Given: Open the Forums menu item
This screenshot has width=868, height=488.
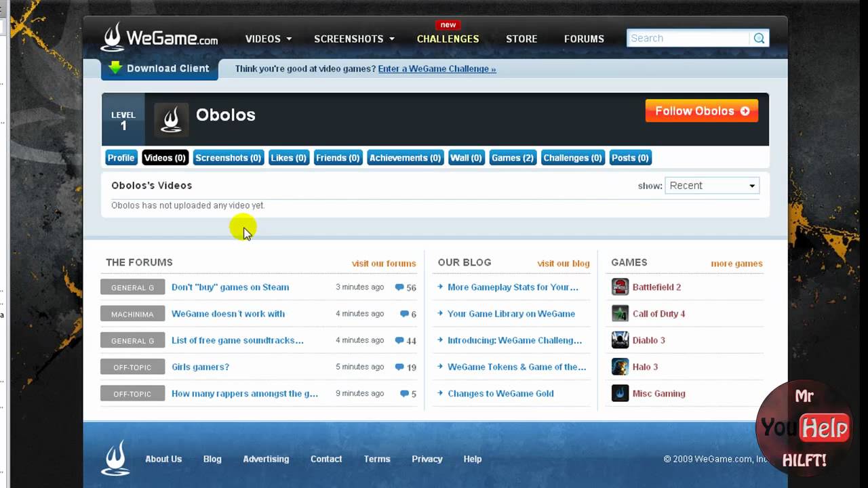Looking at the screenshot, I should [584, 39].
